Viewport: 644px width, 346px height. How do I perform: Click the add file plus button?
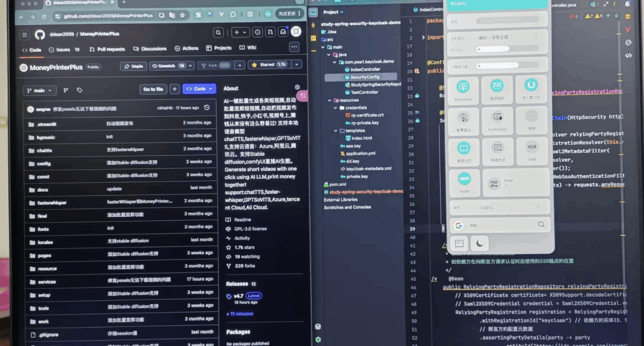175,89
